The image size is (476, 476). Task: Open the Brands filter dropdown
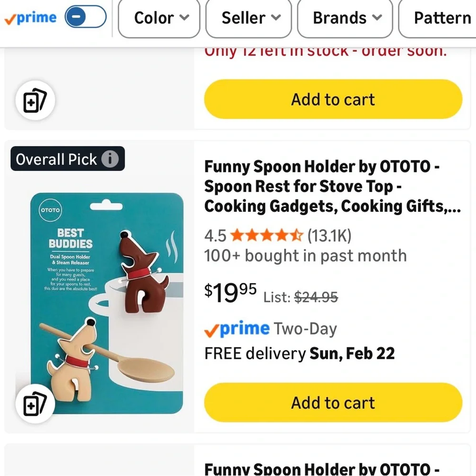point(345,18)
